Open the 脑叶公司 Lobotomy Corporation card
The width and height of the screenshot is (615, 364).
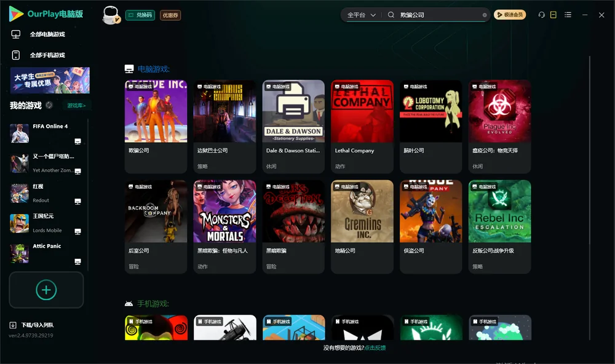pyautogui.click(x=430, y=126)
